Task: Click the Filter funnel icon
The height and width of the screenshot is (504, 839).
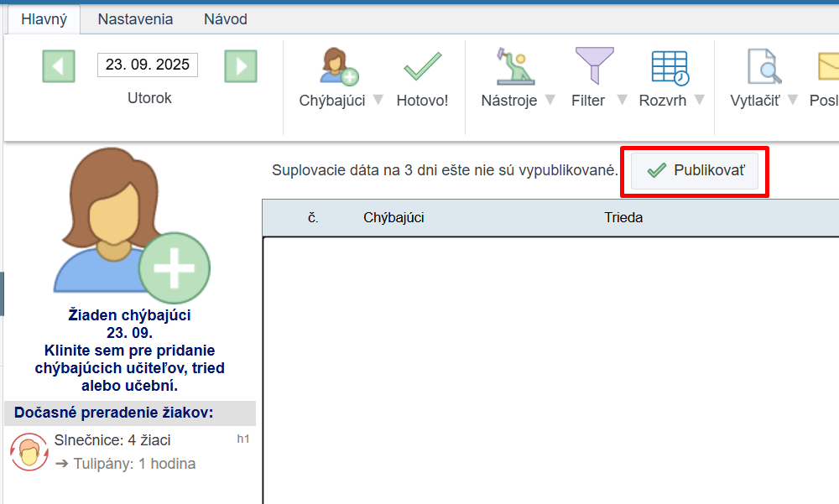Action: [x=594, y=67]
